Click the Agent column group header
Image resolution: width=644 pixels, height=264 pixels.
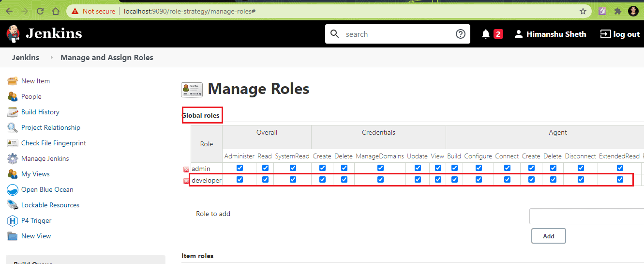pyautogui.click(x=558, y=132)
